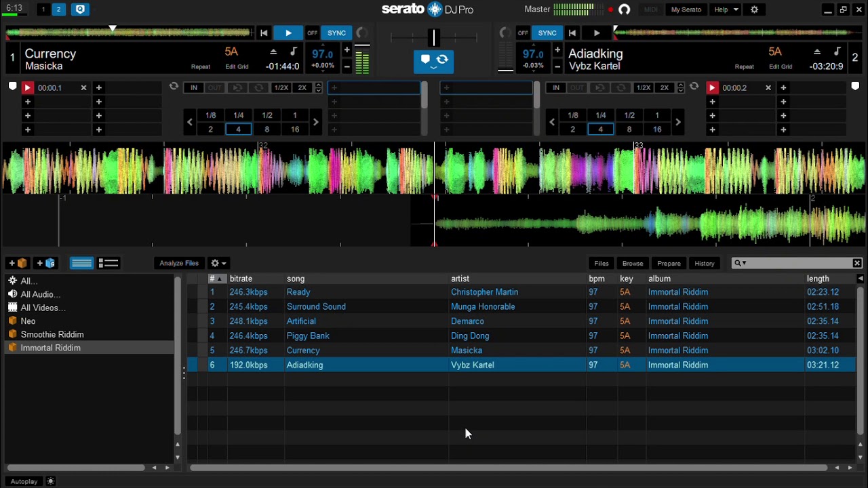Click deck 1 previous track button
The width and height of the screenshot is (868, 488).
264,33
